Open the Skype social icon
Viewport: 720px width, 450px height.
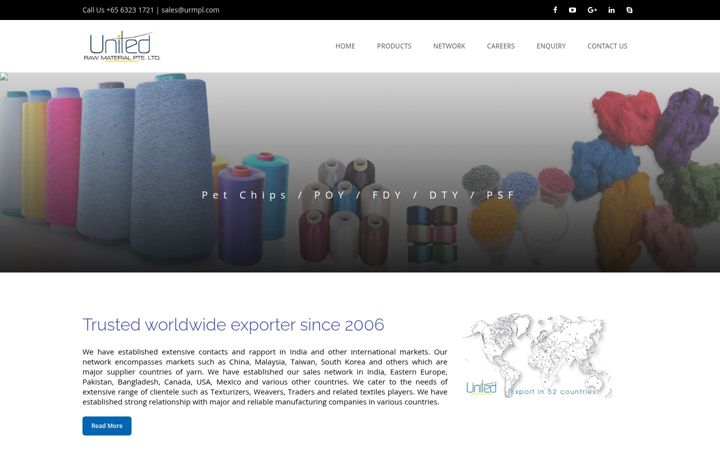(x=629, y=10)
